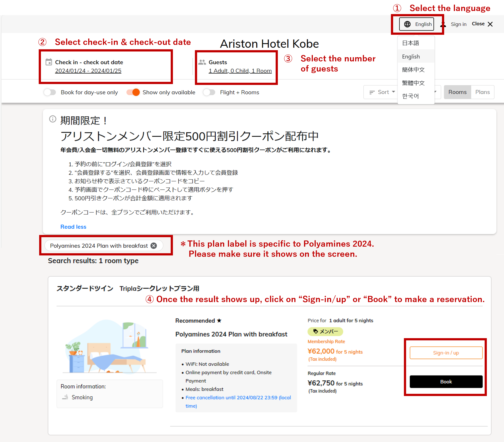The width and height of the screenshot is (504, 442).
Task: Click the X icon next to Close
Action: point(490,24)
